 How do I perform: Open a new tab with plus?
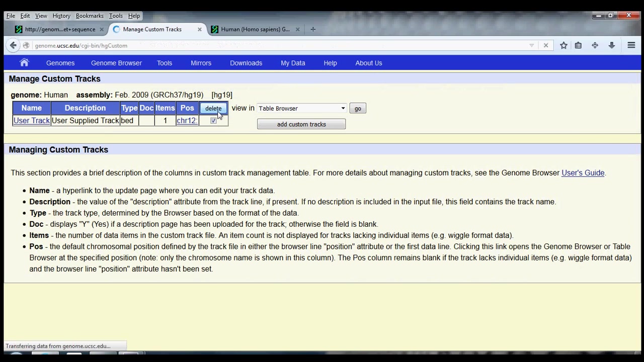(313, 29)
